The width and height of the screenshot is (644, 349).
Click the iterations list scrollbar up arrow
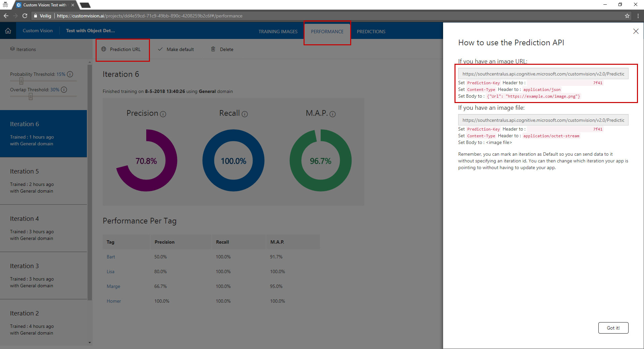point(90,62)
